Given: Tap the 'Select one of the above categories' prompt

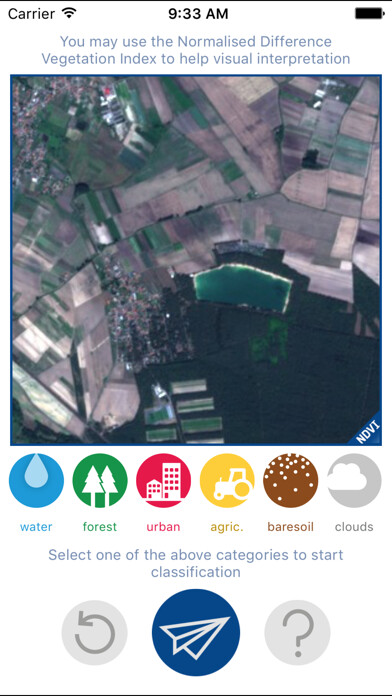Looking at the screenshot, I should point(196,563).
